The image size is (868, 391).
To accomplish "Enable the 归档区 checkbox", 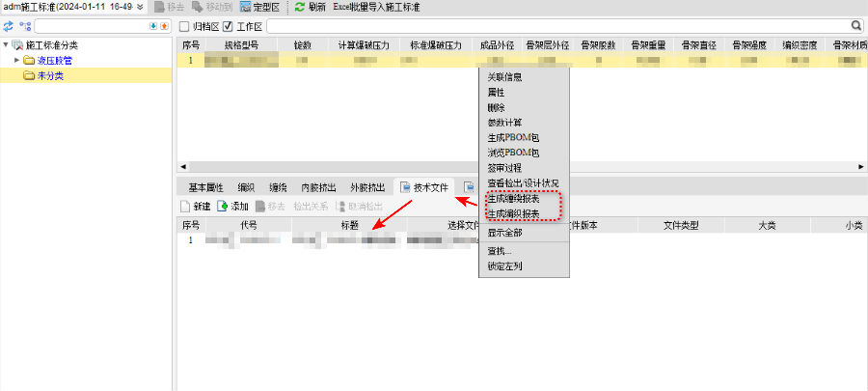I will point(184,26).
